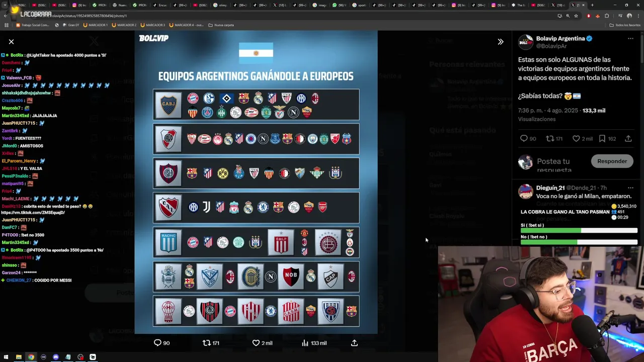
Task: Open the Chrome three-dot menu
Action: pyautogui.click(x=638, y=16)
